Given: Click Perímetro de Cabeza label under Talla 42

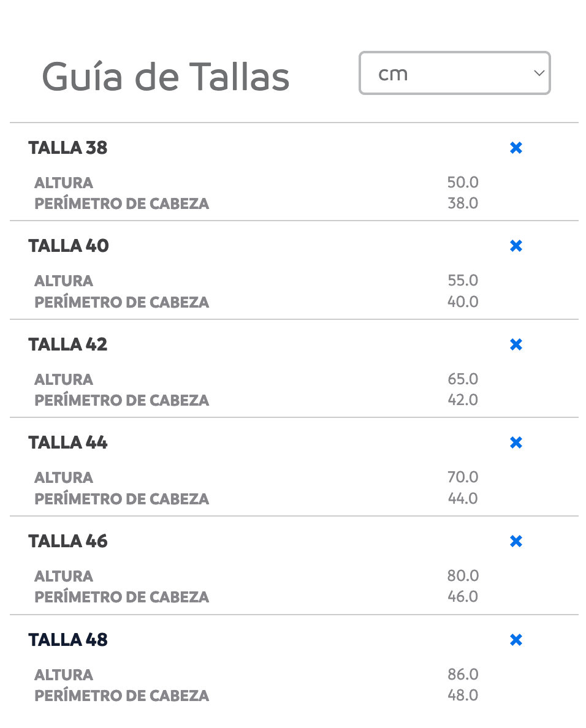Looking at the screenshot, I should click(x=122, y=400).
